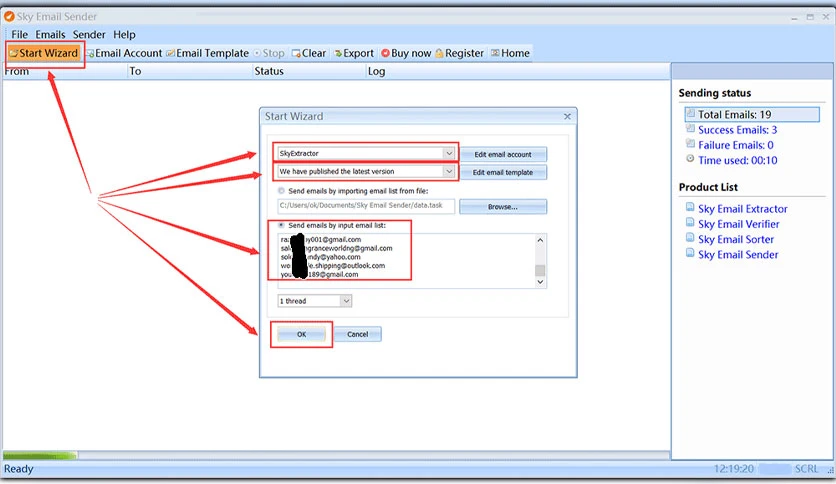Click the email list scrollbar thumb
Screen dimensions: 836x484
(x=540, y=270)
